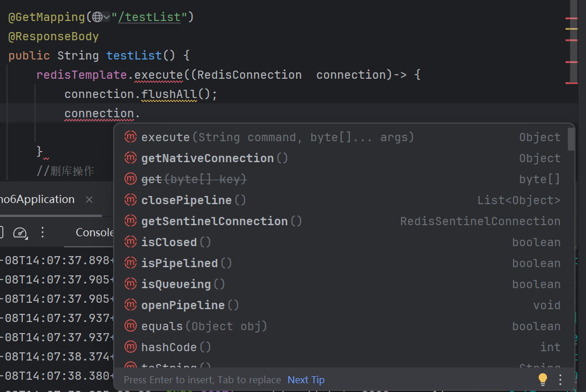The height and width of the screenshot is (392, 586).
Task: Choose getSentinelConnection() completion item
Action: [x=343, y=221]
